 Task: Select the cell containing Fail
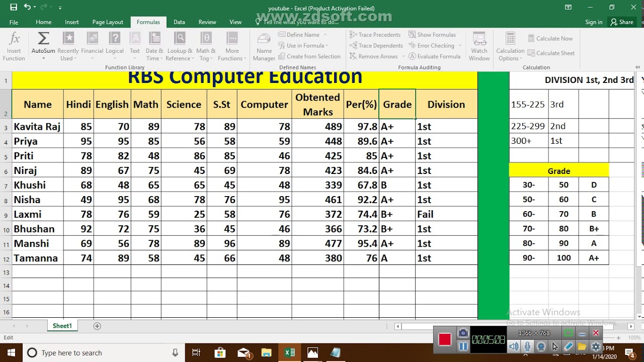[x=446, y=214]
